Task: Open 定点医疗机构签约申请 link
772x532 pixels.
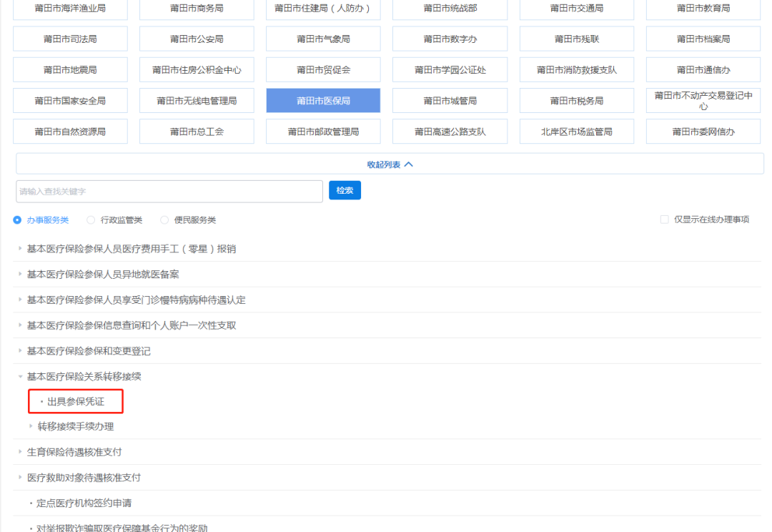Action: click(84, 503)
